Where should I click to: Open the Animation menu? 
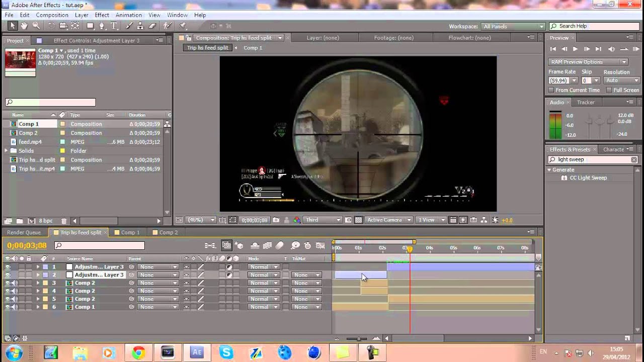128,15
